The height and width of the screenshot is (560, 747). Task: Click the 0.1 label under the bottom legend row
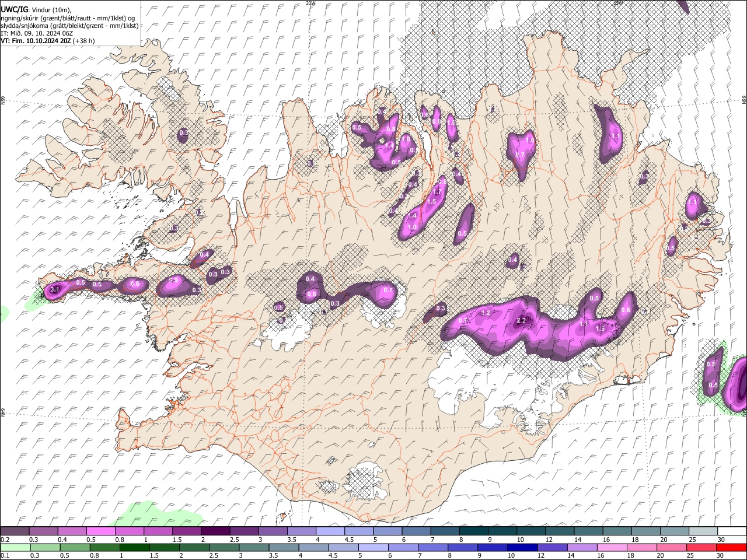[x=5, y=555]
